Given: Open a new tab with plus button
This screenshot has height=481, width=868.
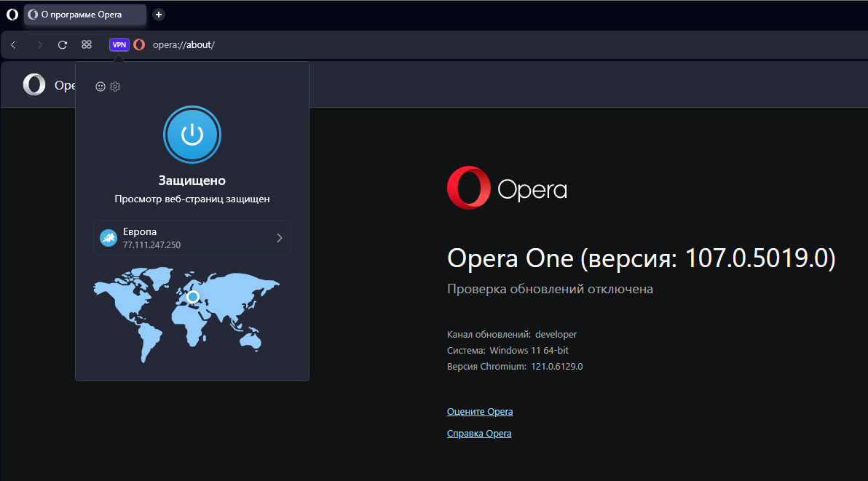Looking at the screenshot, I should click(158, 15).
